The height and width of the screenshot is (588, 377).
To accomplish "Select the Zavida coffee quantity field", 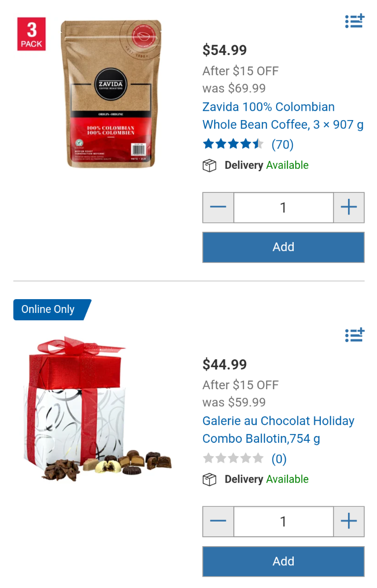I will tap(283, 207).
